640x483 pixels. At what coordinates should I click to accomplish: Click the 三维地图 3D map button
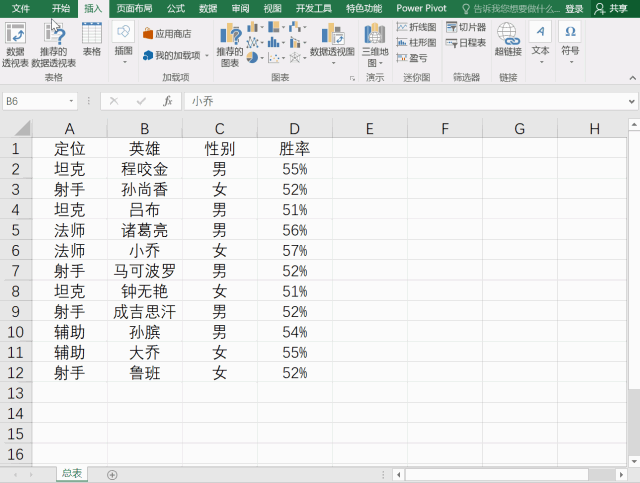pos(374,43)
